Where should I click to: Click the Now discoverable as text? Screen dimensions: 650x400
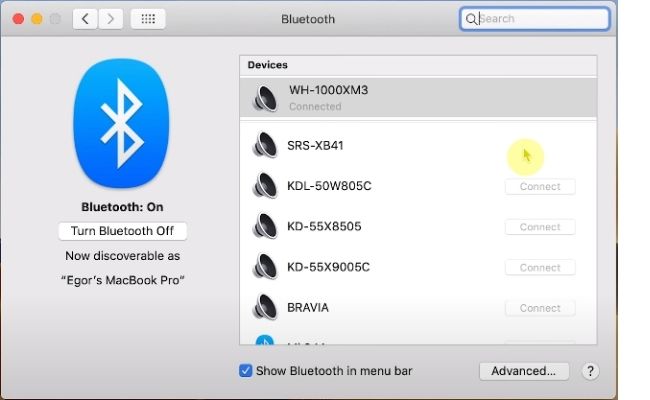pyautogui.click(x=123, y=256)
